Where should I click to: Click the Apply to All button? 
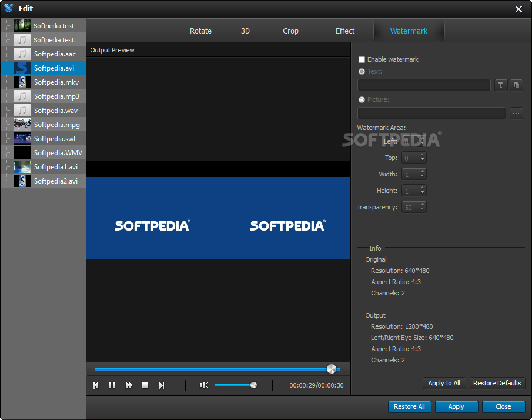click(x=444, y=383)
